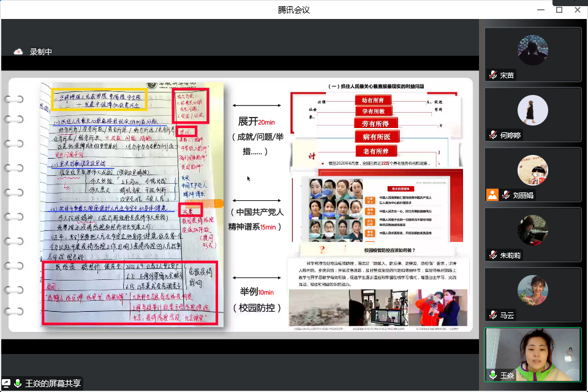Maximize the 腾讯会议 window

pos(559,9)
